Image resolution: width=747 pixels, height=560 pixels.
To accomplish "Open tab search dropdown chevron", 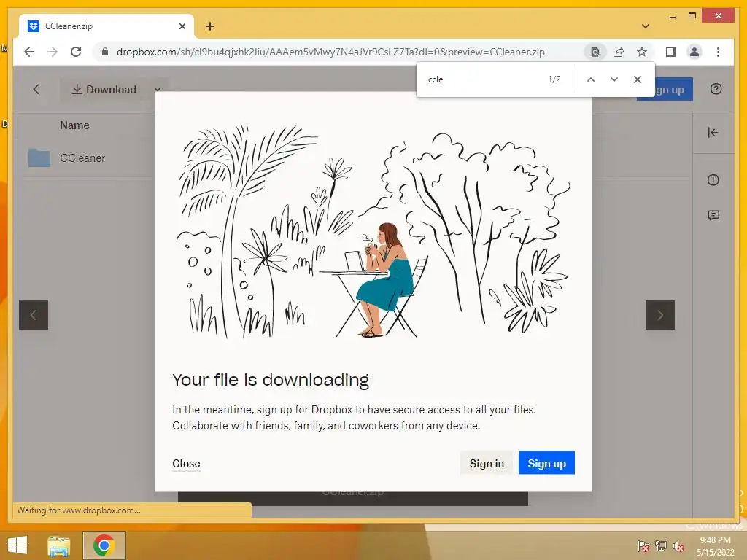I will tap(646, 26).
